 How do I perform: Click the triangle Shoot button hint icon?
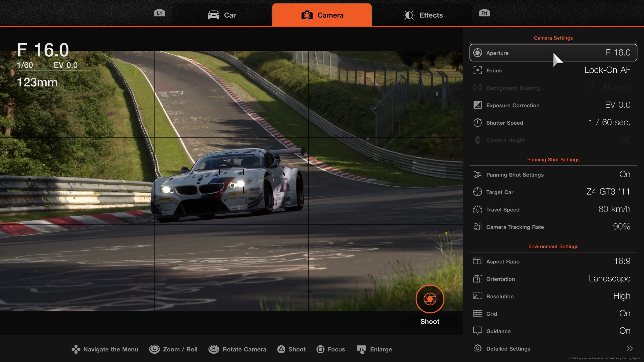pyautogui.click(x=281, y=349)
